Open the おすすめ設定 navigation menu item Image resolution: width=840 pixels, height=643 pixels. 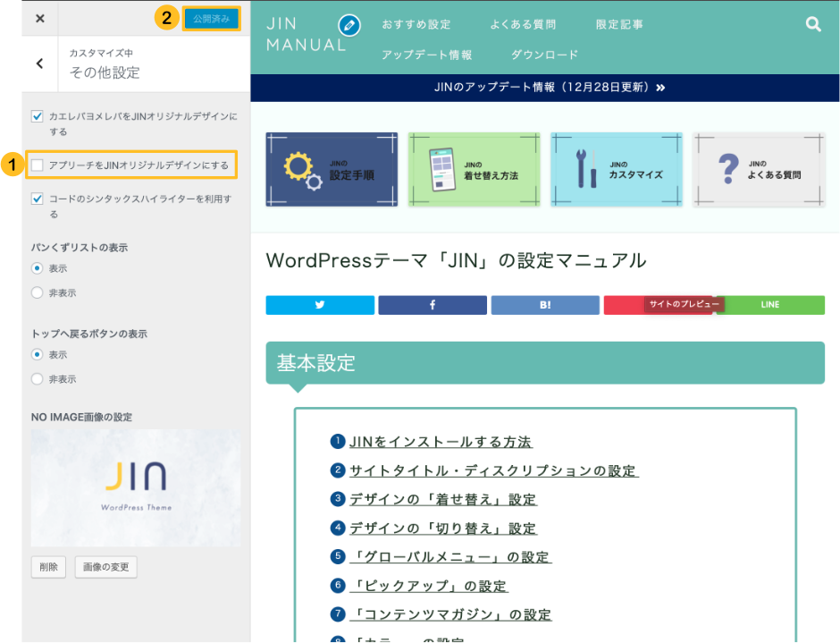pos(416,24)
